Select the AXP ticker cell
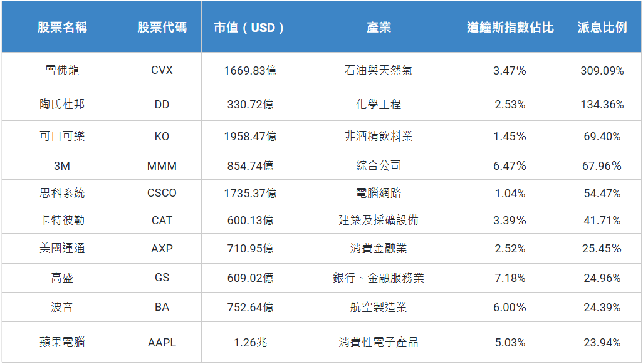The height and width of the screenshot is (364, 643). pos(162,249)
